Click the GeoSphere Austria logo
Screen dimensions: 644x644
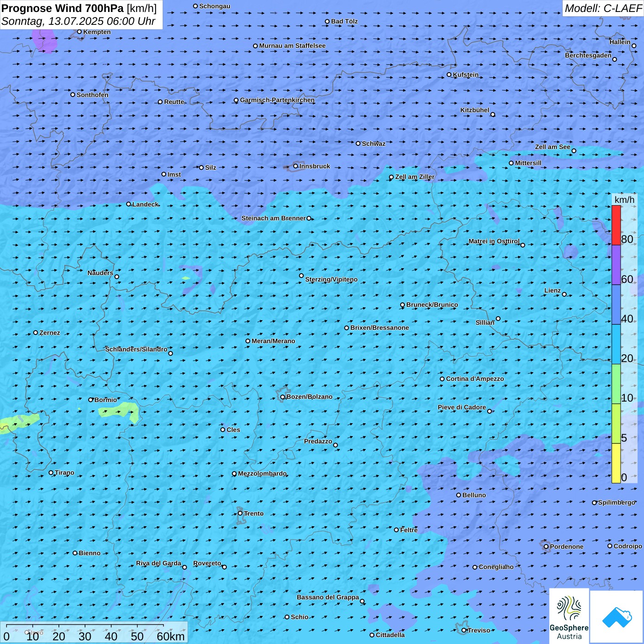click(569, 616)
